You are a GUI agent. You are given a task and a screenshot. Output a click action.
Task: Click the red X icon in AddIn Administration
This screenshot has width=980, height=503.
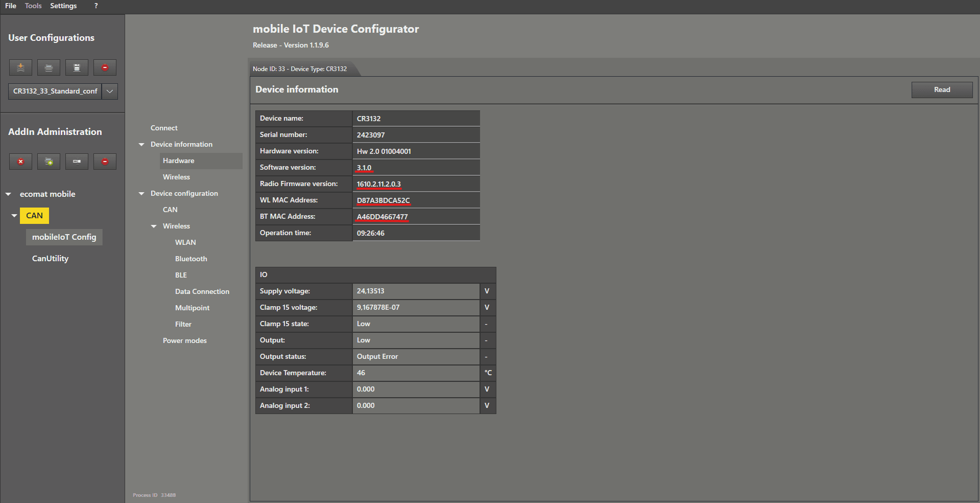tap(20, 162)
